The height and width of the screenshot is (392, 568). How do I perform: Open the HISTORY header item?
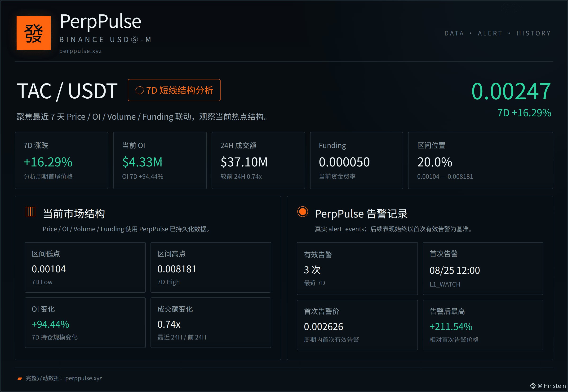pyautogui.click(x=534, y=33)
